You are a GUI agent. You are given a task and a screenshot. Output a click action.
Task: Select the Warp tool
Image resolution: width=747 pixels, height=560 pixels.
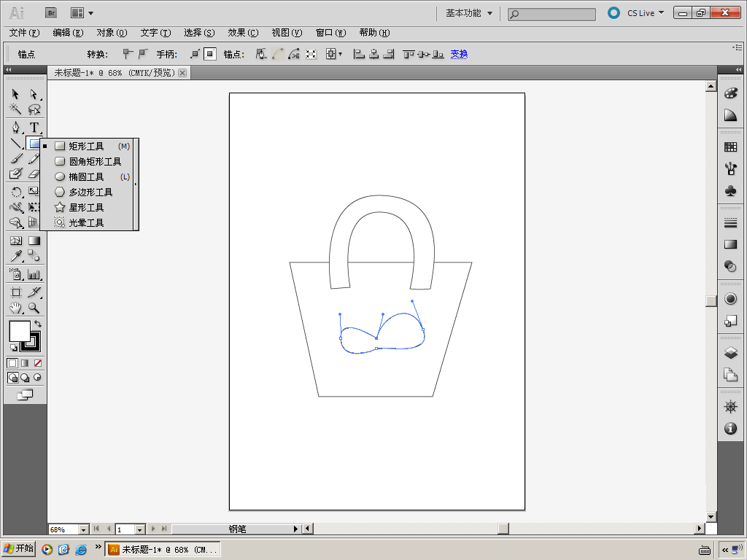pos(15,207)
